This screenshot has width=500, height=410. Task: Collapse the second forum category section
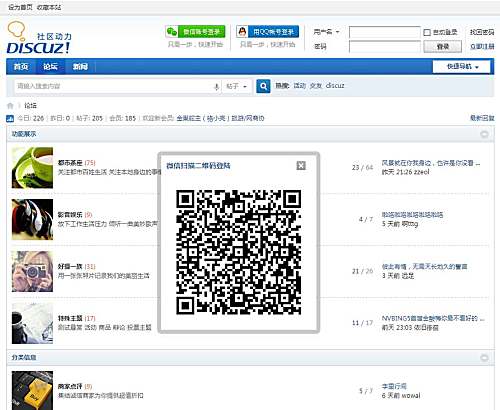484,357
